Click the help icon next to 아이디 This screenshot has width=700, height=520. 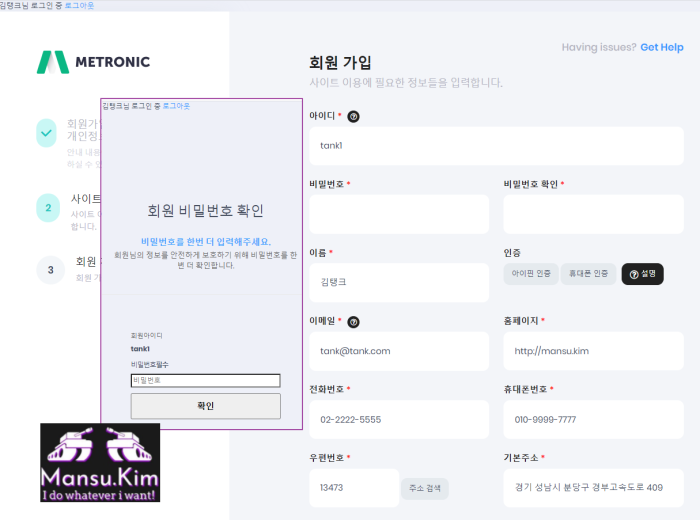[x=353, y=116]
